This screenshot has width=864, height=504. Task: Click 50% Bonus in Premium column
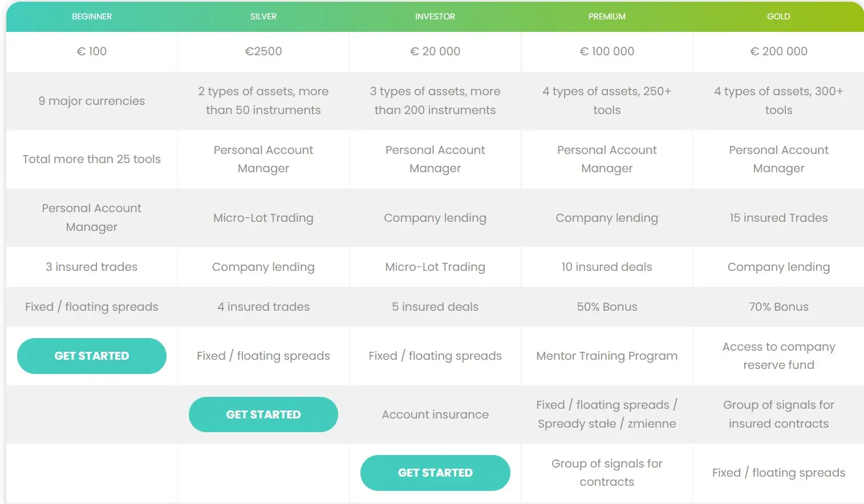[x=607, y=307]
